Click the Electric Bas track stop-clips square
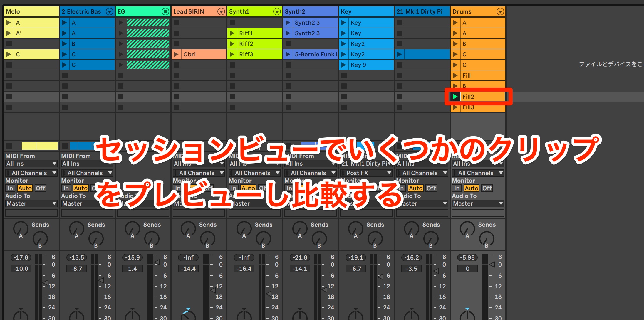The image size is (644, 320). point(65,146)
